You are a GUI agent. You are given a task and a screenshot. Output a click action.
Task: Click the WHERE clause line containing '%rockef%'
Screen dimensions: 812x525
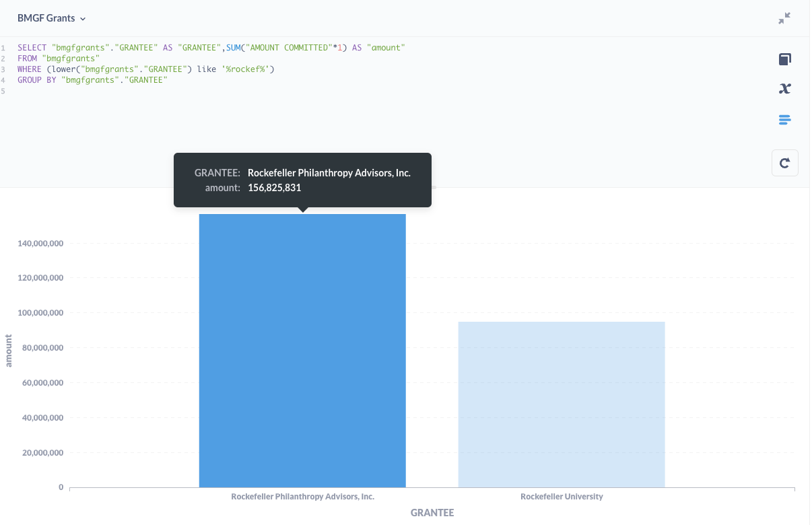tap(146, 69)
